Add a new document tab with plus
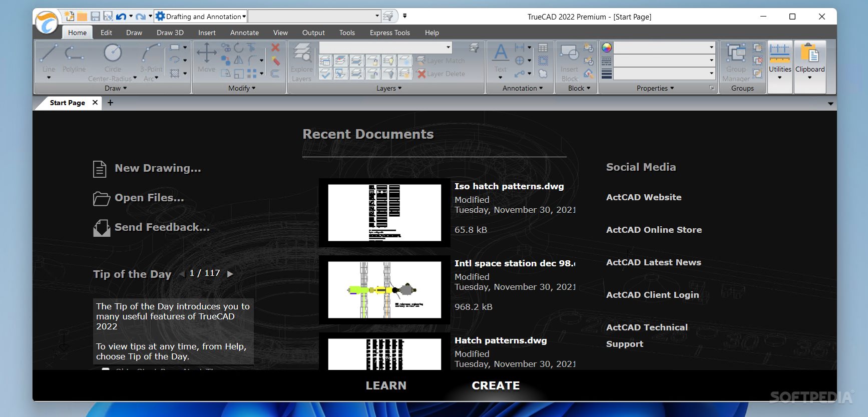This screenshot has height=417, width=868. point(110,103)
